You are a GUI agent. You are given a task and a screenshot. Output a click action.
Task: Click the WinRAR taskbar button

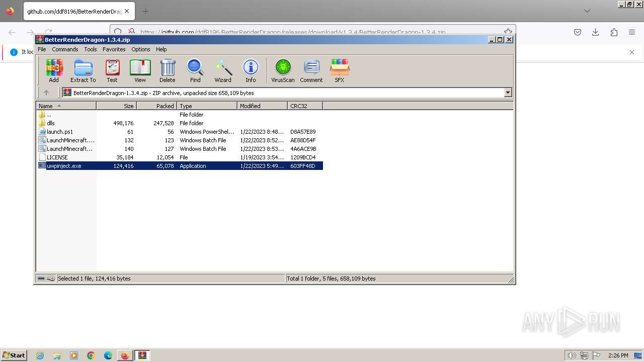tap(142, 355)
